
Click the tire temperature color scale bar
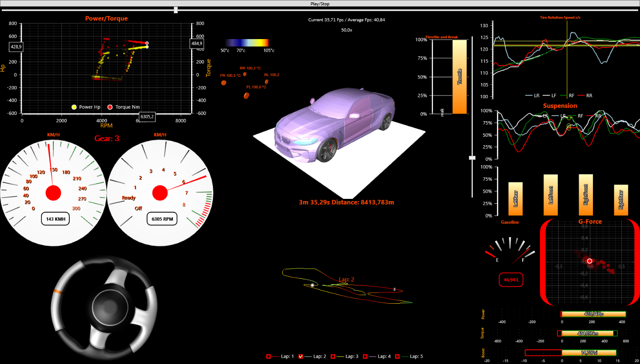pyautogui.click(x=246, y=43)
